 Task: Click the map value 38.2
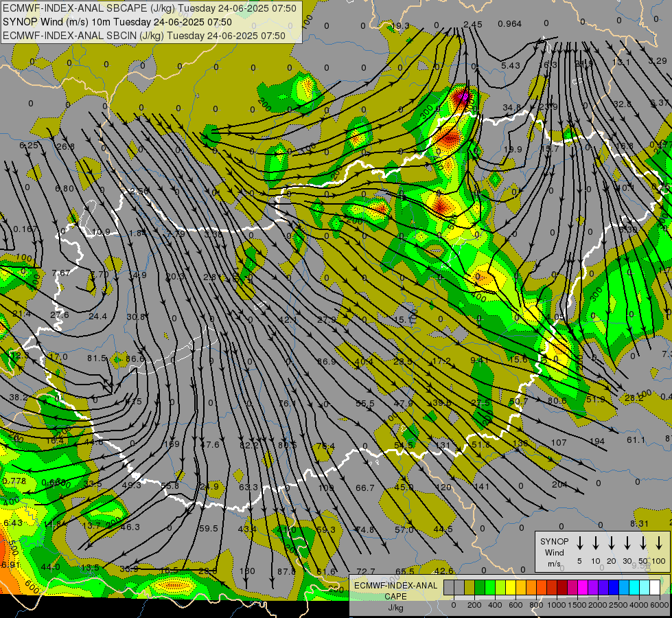click(x=19, y=397)
